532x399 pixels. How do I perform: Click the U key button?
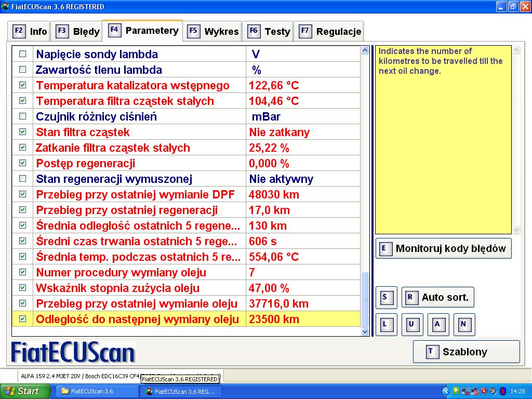coord(412,324)
